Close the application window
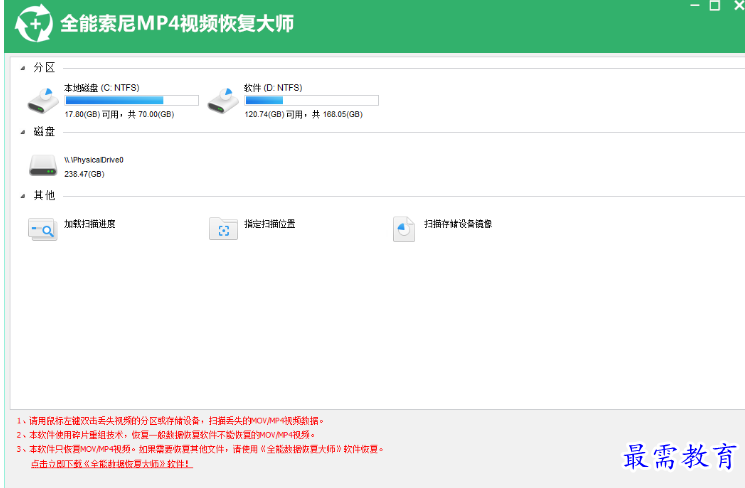Screen dimensions: 745x488 pos(739,5)
